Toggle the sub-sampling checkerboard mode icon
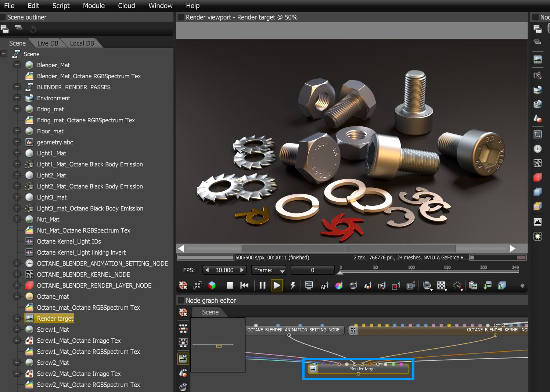The height and width of the screenshot is (392, 550). [x=441, y=285]
